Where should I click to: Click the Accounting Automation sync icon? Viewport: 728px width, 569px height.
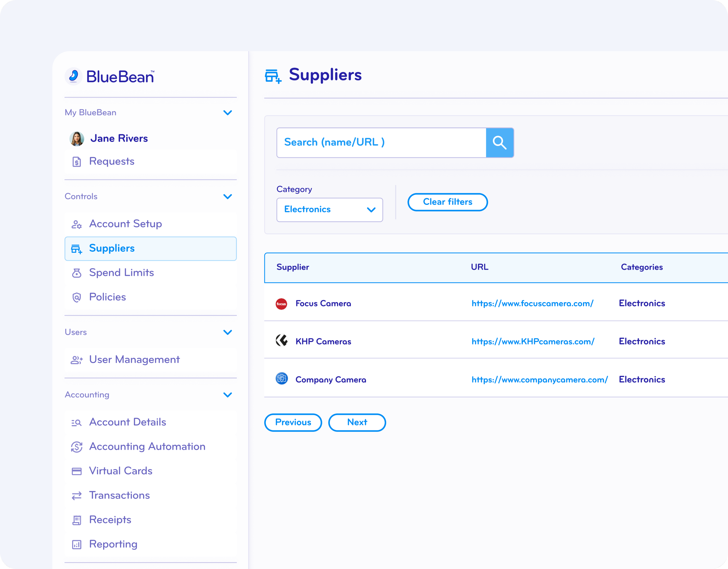point(77,447)
